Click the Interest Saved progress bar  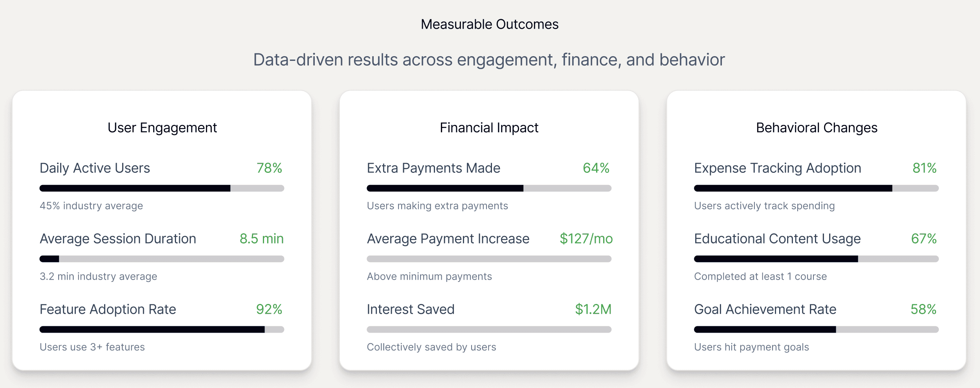coord(489,329)
